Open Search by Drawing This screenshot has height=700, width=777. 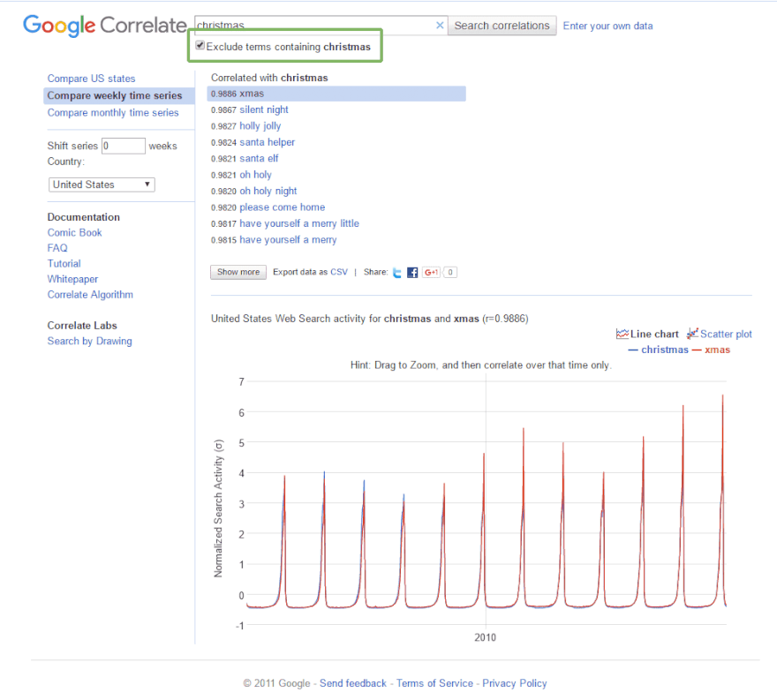click(89, 341)
